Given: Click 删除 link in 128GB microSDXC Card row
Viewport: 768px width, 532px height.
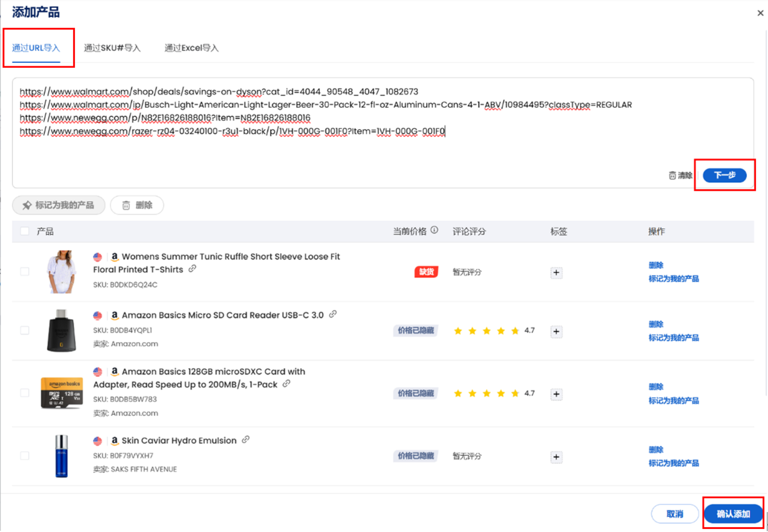Looking at the screenshot, I should [x=656, y=387].
